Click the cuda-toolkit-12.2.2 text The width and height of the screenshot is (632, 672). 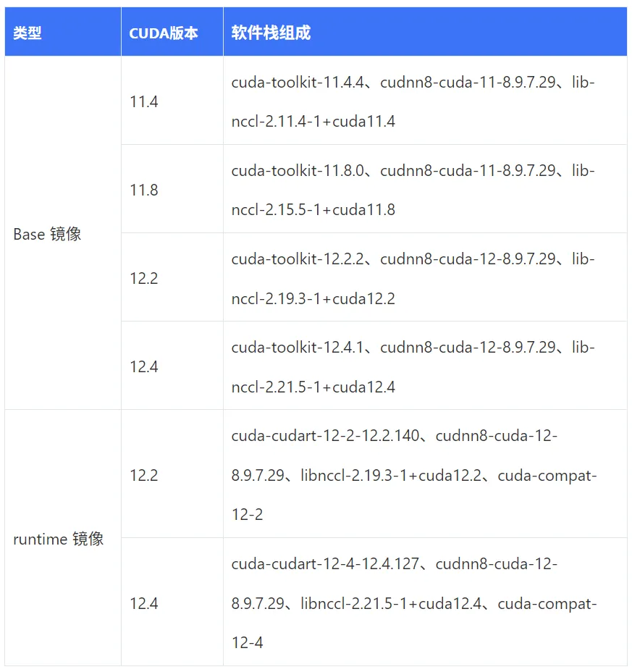tap(298, 259)
